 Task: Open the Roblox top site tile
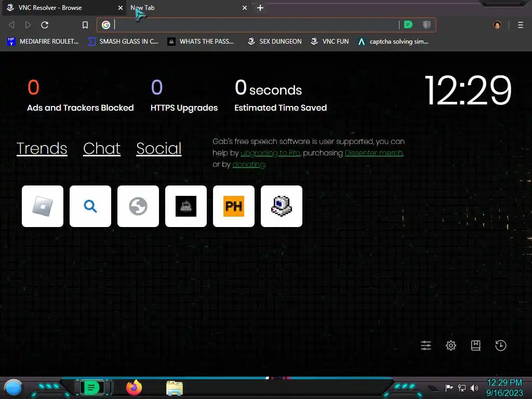click(x=43, y=206)
